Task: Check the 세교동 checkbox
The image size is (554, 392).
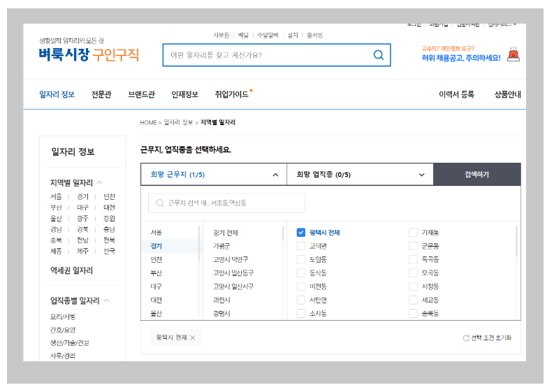Action: click(413, 300)
